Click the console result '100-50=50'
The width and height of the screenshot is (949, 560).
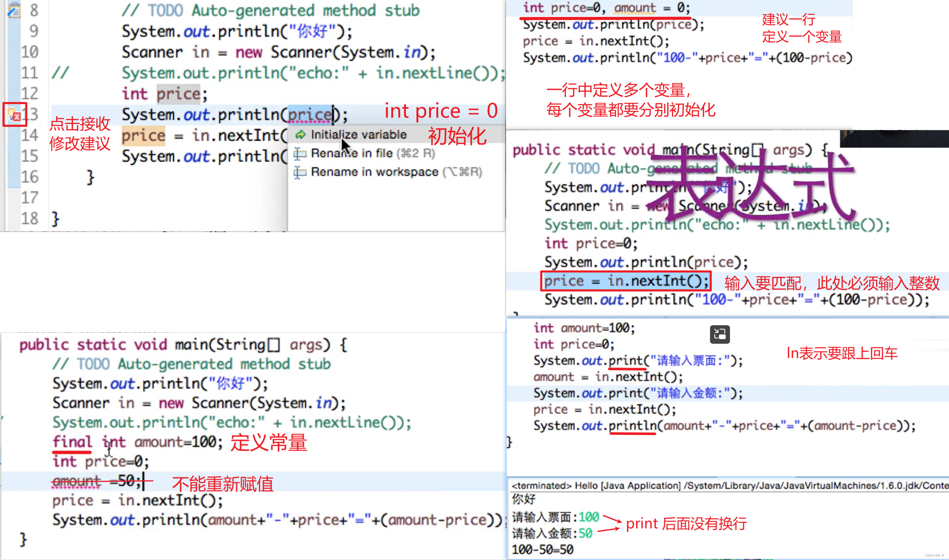(543, 550)
